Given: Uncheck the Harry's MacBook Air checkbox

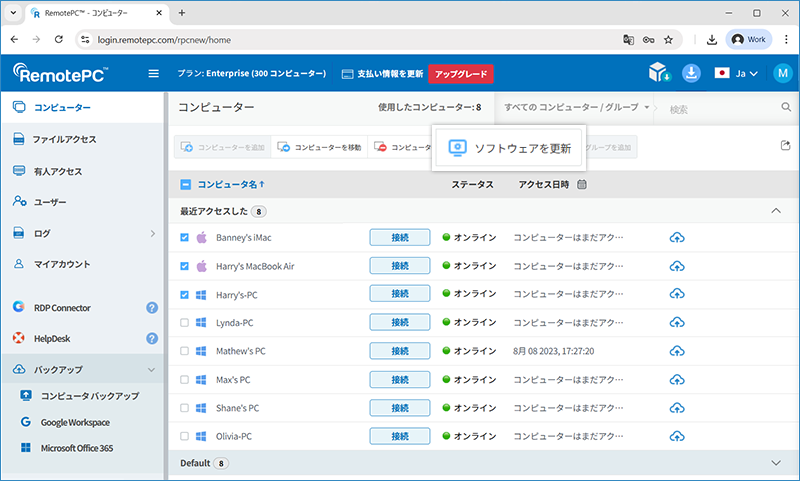Looking at the screenshot, I should tap(184, 266).
